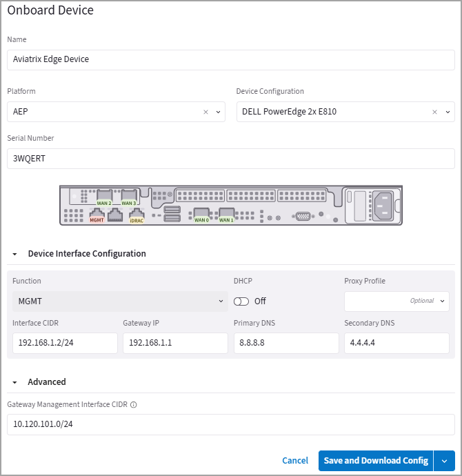Viewport: 462px width, 476px height.
Task: Open the Save and Download split-button arrow
Action: pyautogui.click(x=444, y=461)
